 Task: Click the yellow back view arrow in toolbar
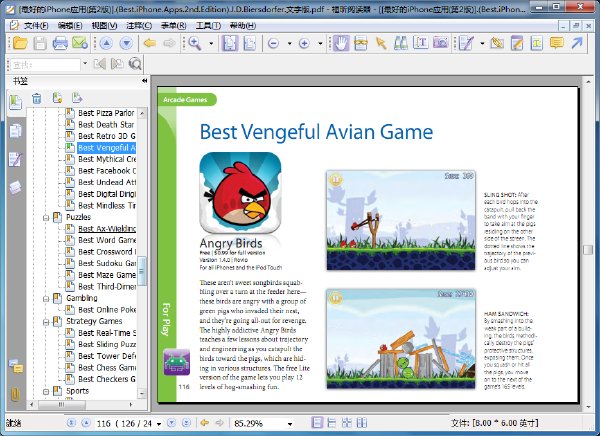point(150,43)
